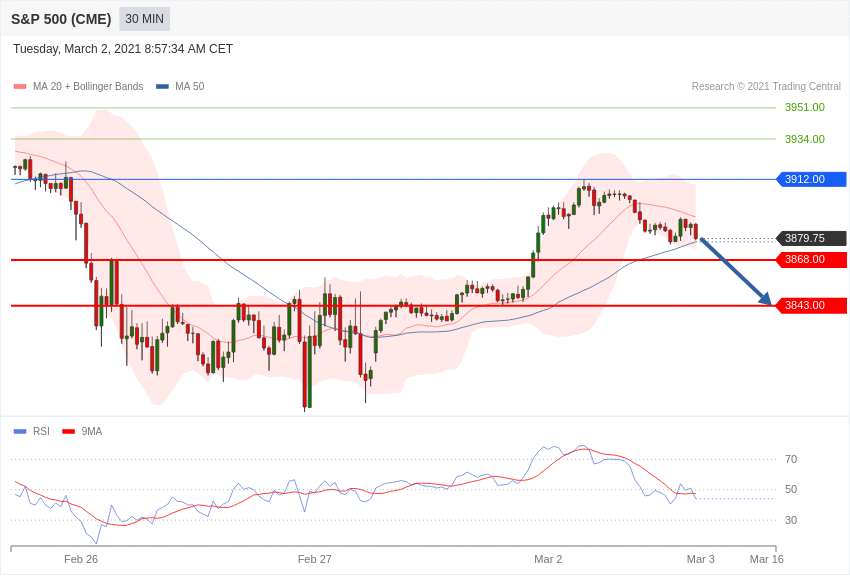Click the blue RSI legend swatch
The width and height of the screenshot is (850, 576).
[x=20, y=431]
